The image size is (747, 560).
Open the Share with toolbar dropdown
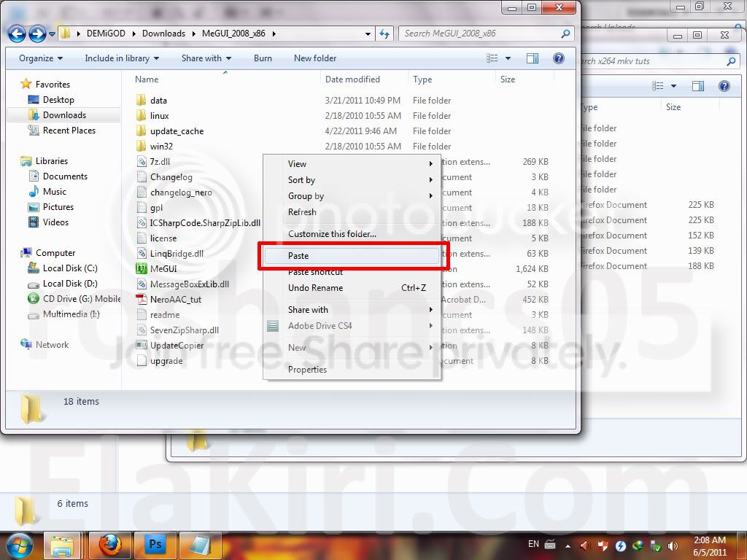(206, 58)
